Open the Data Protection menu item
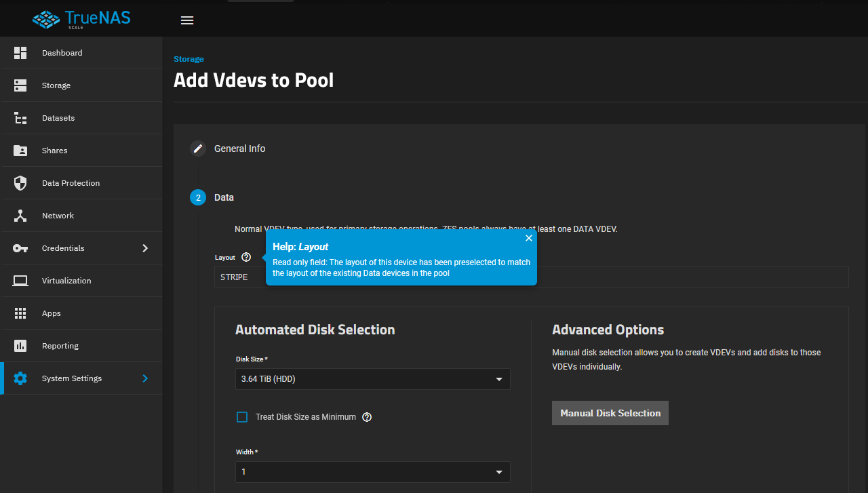The width and height of the screenshot is (868, 493). coord(81,183)
